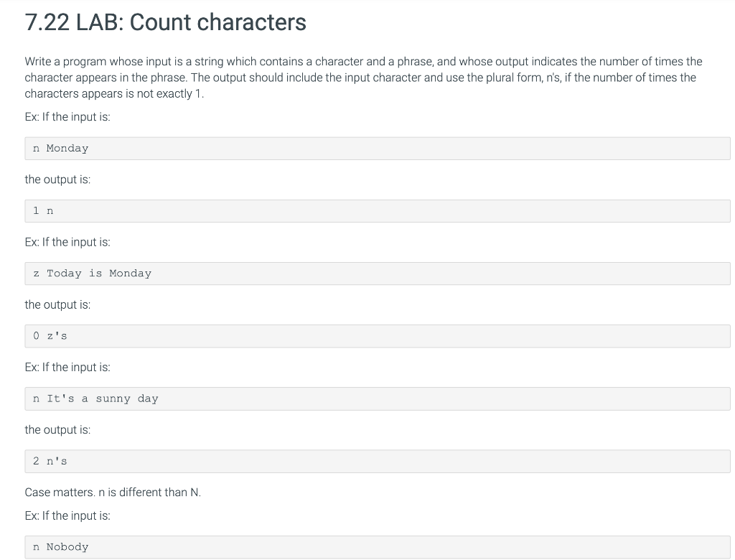This screenshot has height=560, width=735.
Task: Click the last 'Ex: If the input is:' label
Action: click(67, 516)
